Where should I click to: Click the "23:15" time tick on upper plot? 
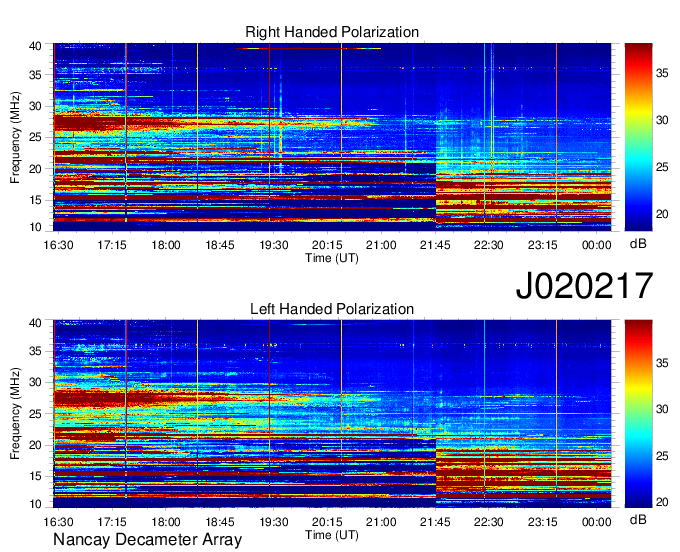[543, 245]
